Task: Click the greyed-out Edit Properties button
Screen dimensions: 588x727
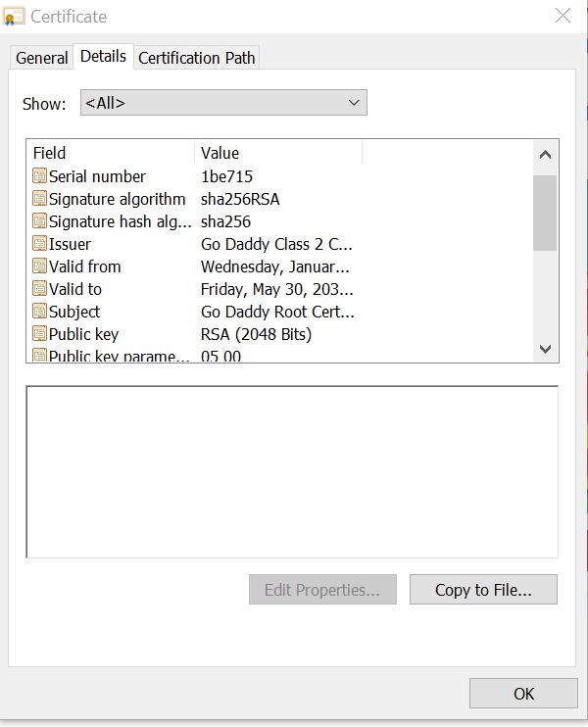Action: point(322,589)
